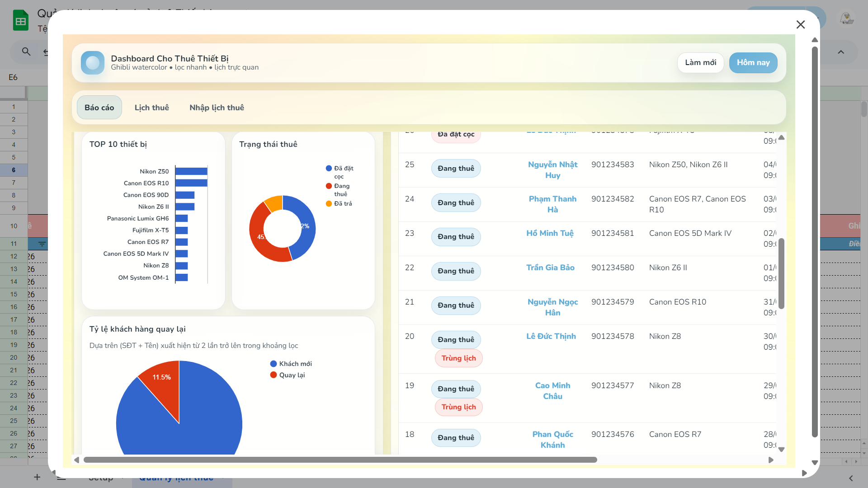Open customer link 'Hồ Minh Tuệ'
This screenshot has width=868, height=488.
[550, 233]
